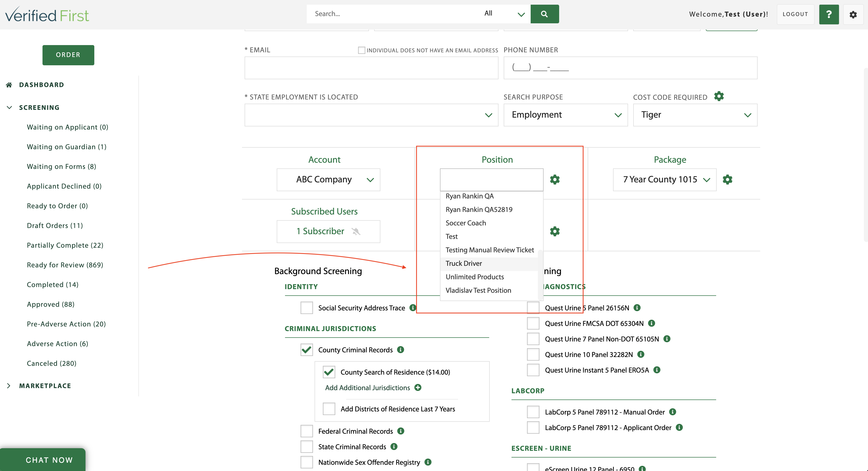Check Nationwide Sex Offender Registry box
The width and height of the screenshot is (868, 471).
click(x=307, y=462)
